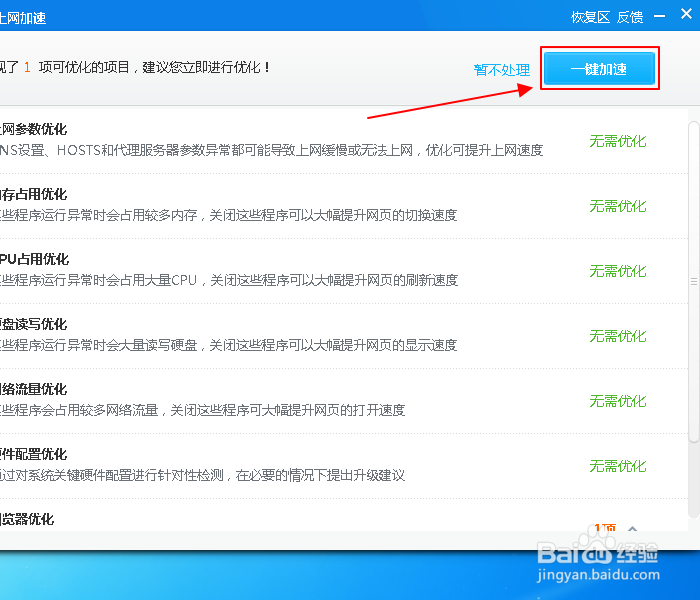
Task: Click the 一键加速 button
Action: pyautogui.click(x=599, y=68)
